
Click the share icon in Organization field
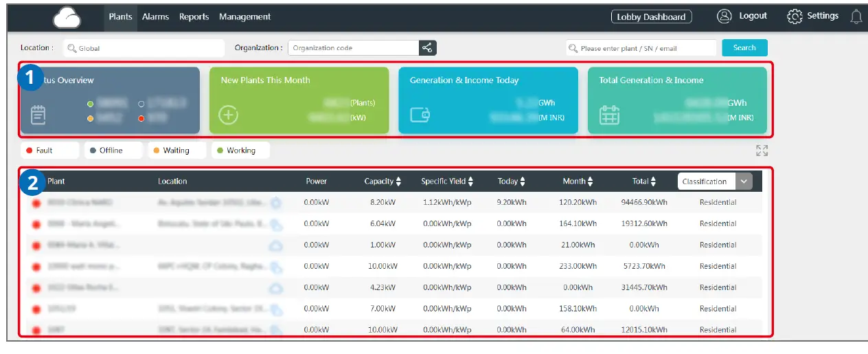point(427,47)
